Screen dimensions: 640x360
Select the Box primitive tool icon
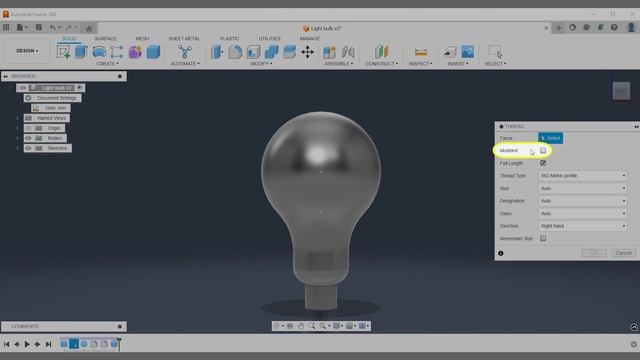[x=153, y=52]
